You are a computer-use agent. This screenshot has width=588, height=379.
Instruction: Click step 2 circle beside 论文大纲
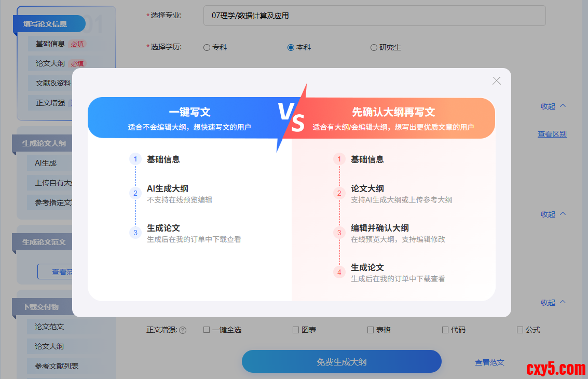339,193
